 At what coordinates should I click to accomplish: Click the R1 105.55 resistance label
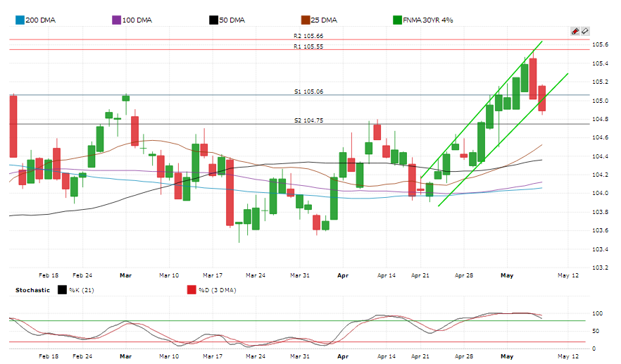tap(308, 46)
